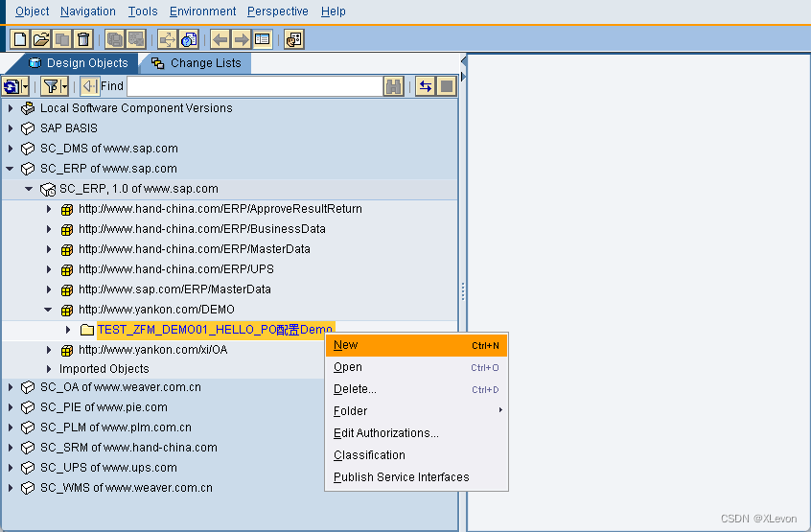Click the copy object toolbar icon

(62, 39)
